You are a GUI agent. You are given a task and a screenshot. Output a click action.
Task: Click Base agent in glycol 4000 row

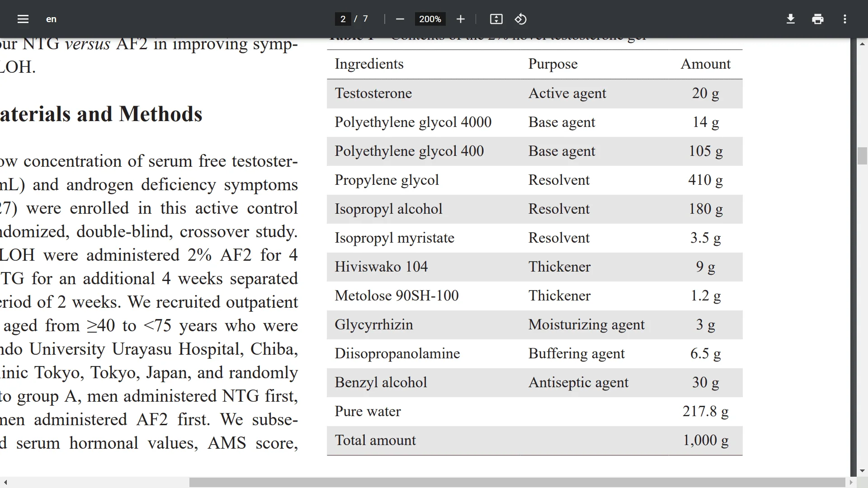(561, 122)
